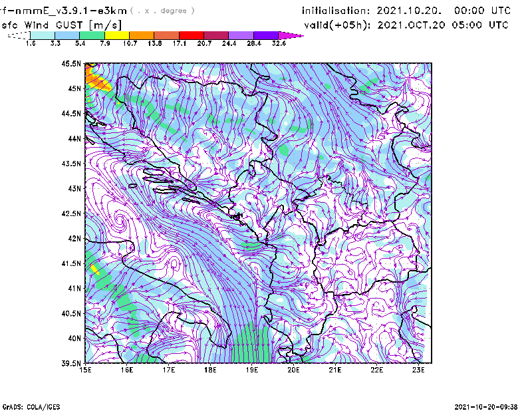532x411 pixels.
Task: Click the 17E longitude label
Action: pyautogui.click(x=169, y=370)
